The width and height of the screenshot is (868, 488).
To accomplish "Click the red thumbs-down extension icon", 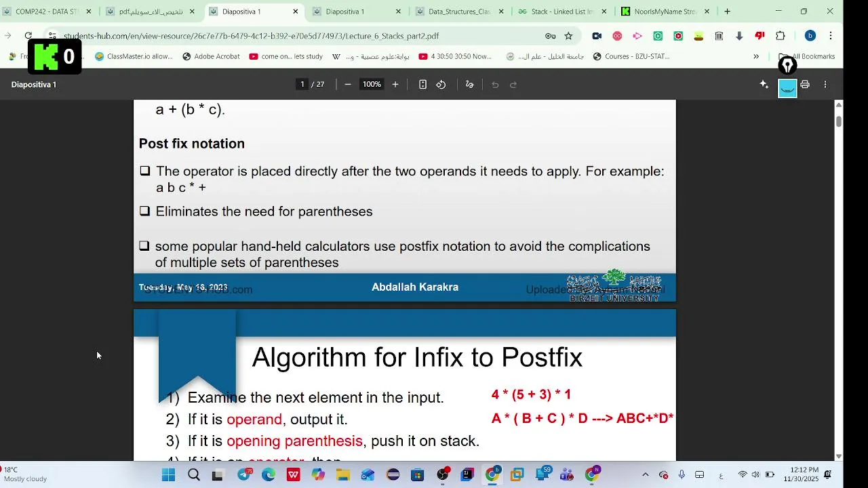I will point(759,36).
